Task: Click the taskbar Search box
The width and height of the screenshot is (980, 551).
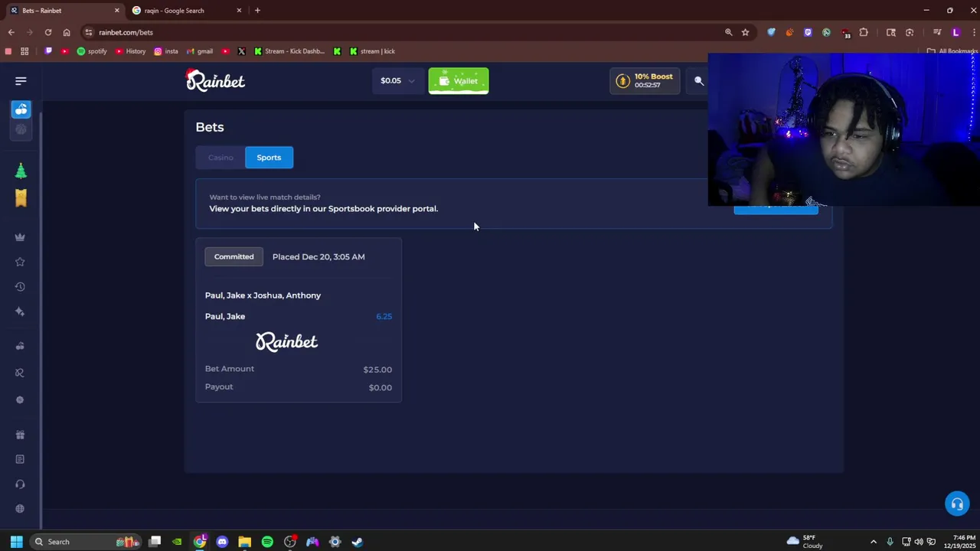Action: [x=86, y=542]
